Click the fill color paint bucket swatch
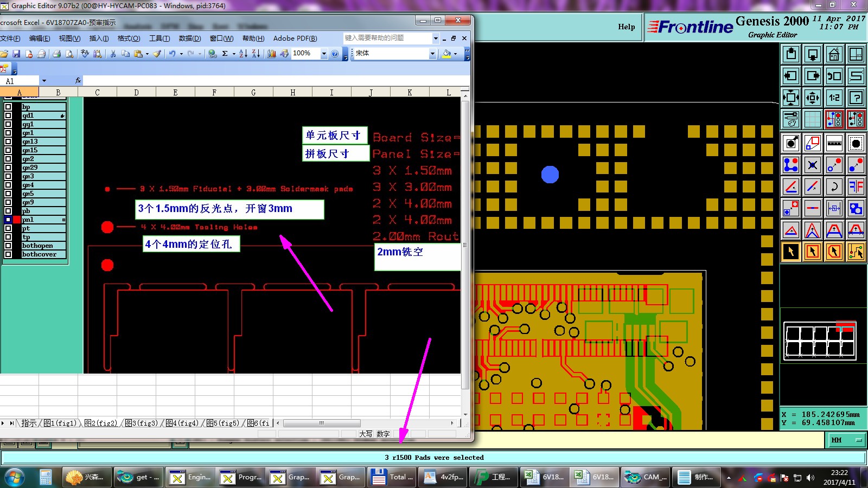868x488 pixels. coord(446,54)
